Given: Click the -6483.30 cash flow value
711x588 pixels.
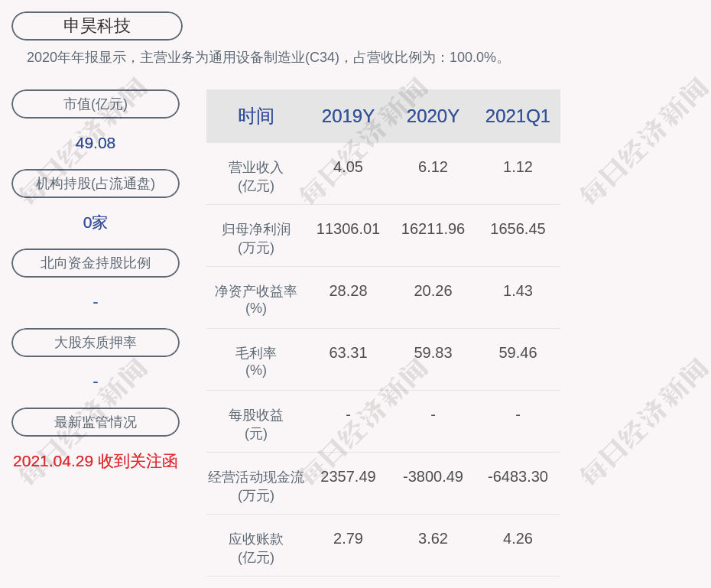Looking at the screenshot, I should [x=518, y=476].
